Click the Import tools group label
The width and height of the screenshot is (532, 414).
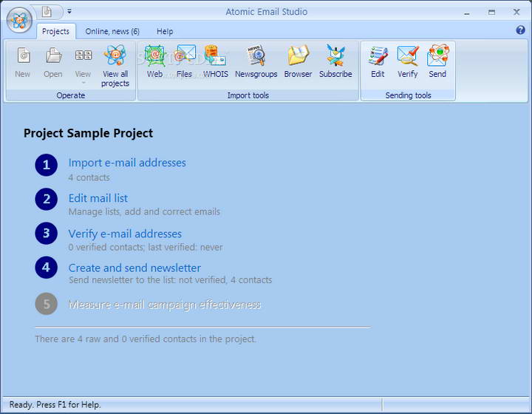pos(248,95)
